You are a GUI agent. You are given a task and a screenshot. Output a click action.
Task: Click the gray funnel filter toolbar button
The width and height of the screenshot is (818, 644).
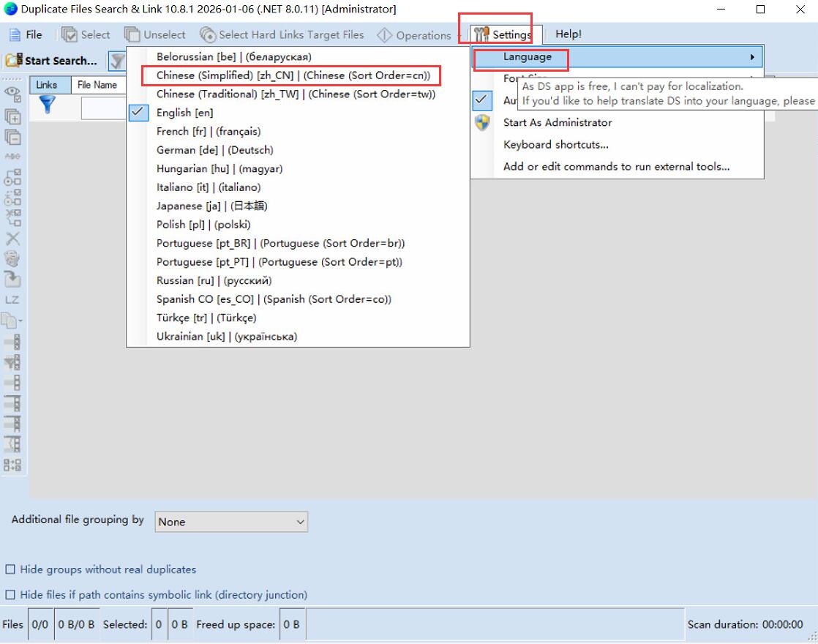pyautogui.click(x=117, y=61)
